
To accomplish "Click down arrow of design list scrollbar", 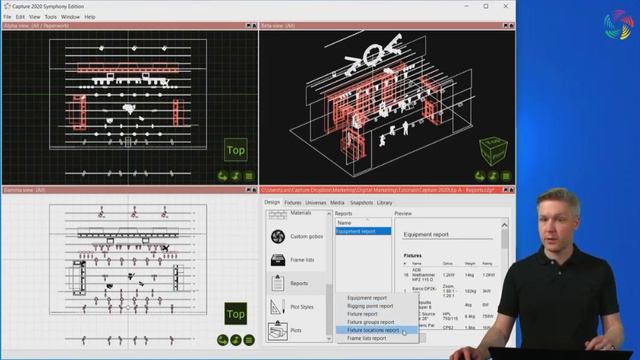I will point(329,339).
